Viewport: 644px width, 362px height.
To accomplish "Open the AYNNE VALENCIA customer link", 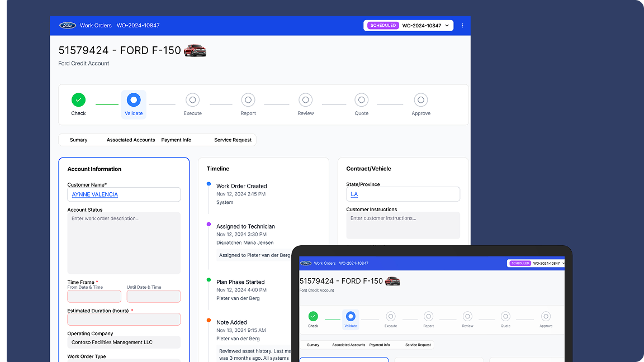I will pos(95,194).
